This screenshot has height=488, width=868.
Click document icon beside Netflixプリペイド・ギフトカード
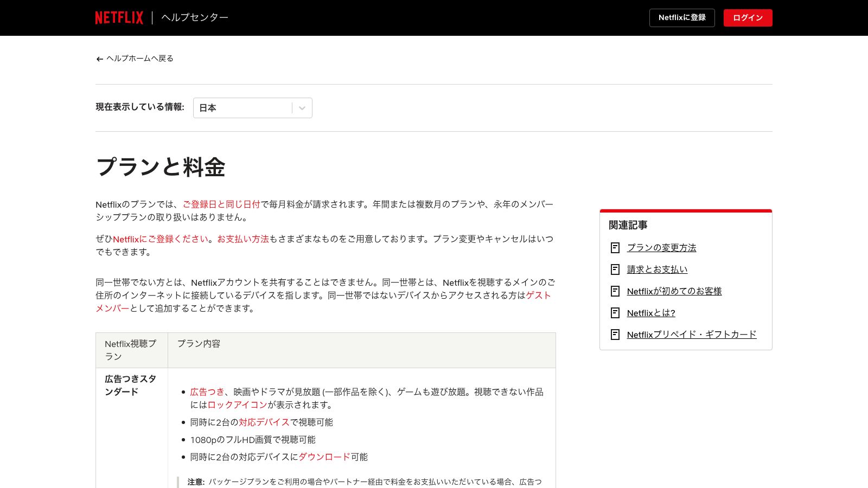click(615, 335)
